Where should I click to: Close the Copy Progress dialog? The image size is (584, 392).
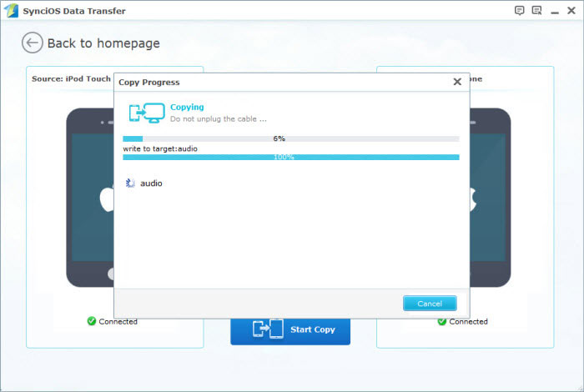click(x=457, y=82)
